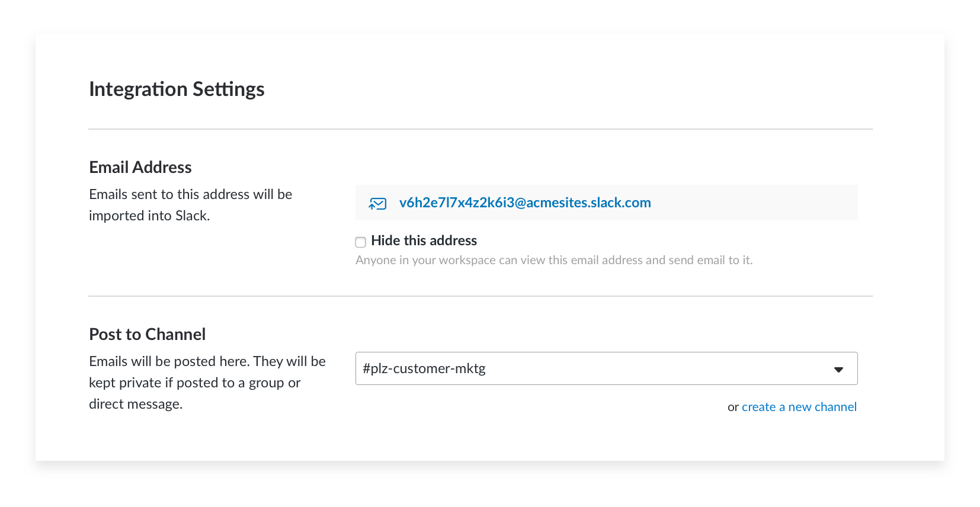Click the divider below Integration Settings
This screenshot has width=980, height=507.
[481, 129]
